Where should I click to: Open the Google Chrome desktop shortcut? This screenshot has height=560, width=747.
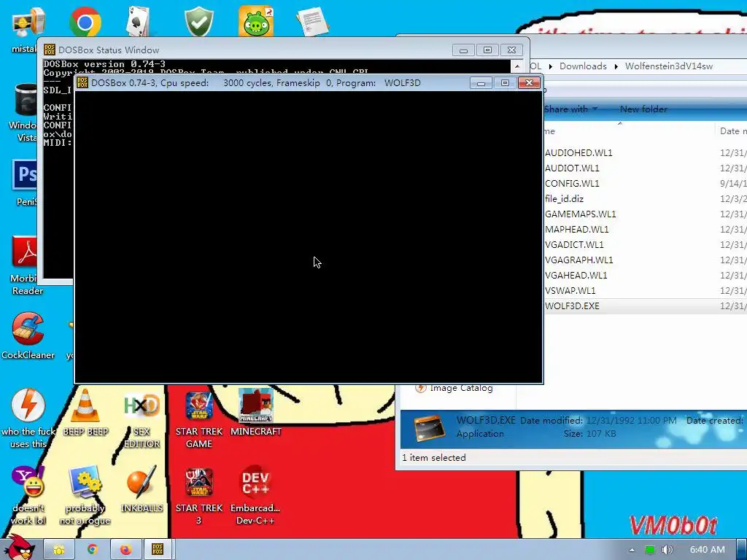point(85,22)
